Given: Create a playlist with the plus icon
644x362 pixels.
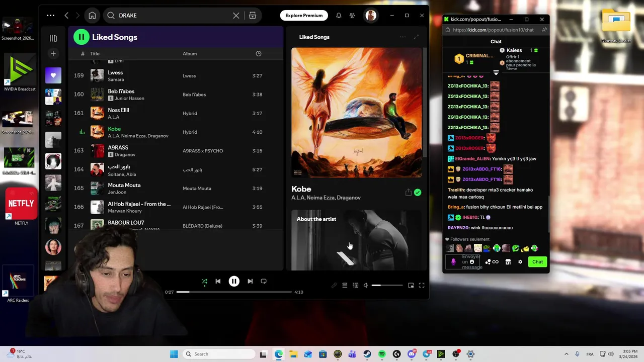Looking at the screenshot, I should point(53,53).
